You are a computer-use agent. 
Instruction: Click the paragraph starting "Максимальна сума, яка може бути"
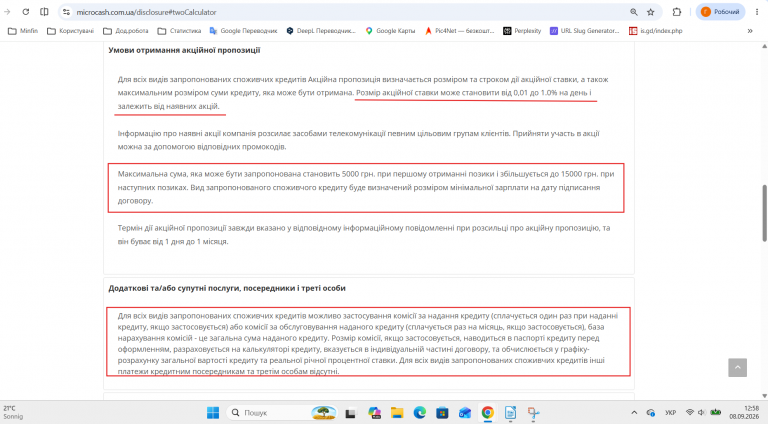[x=366, y=188]
